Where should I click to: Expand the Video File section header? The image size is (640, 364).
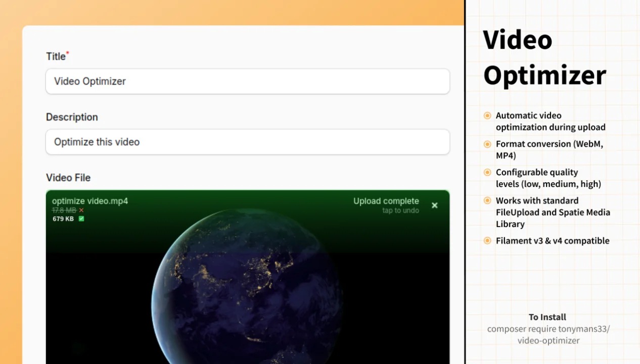tap(68, 177)
